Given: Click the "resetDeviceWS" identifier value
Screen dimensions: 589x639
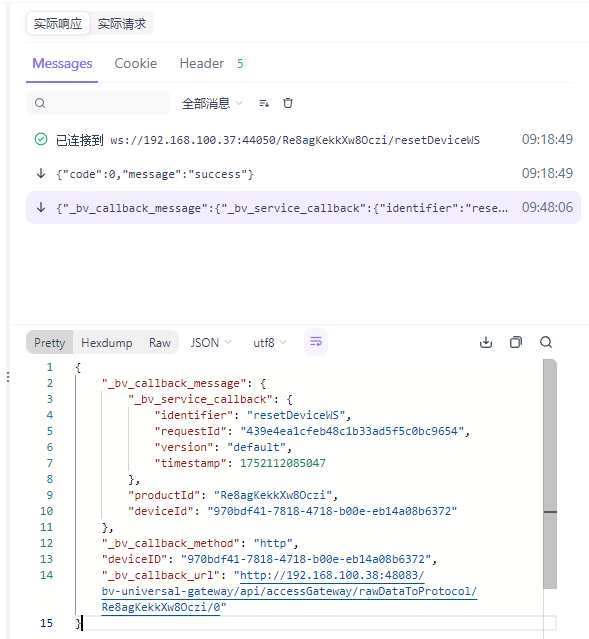Looking at the screenshot, I should 296,415.
